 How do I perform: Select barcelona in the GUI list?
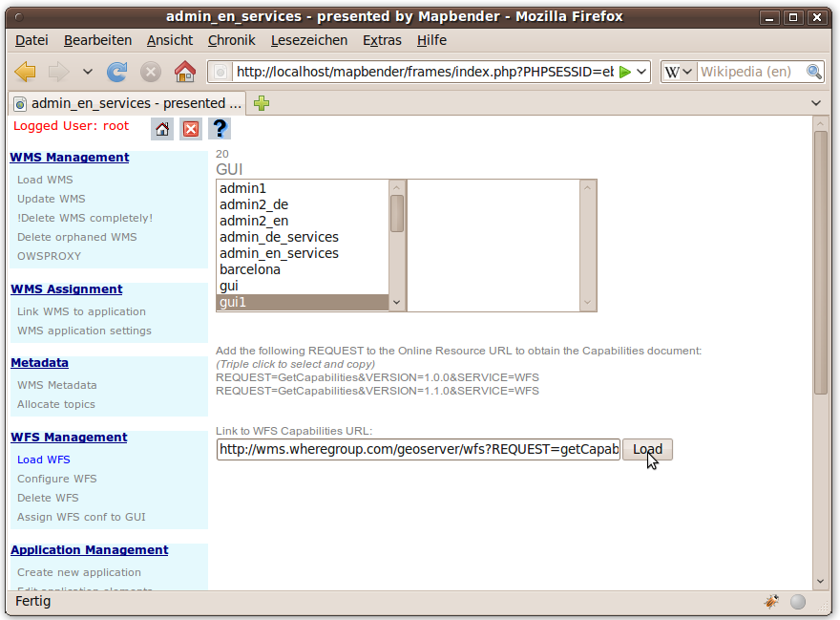[303, 269]
